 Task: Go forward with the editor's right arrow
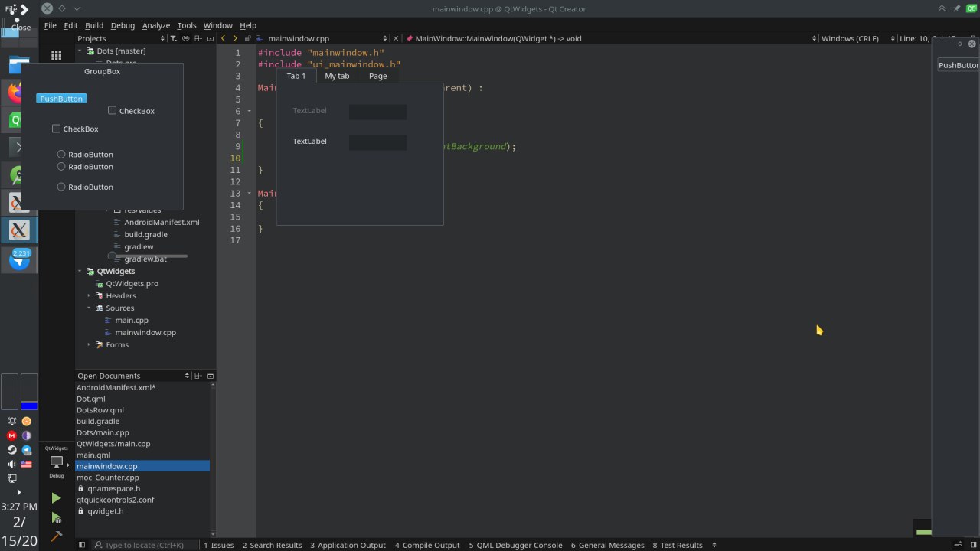point(235,38)
